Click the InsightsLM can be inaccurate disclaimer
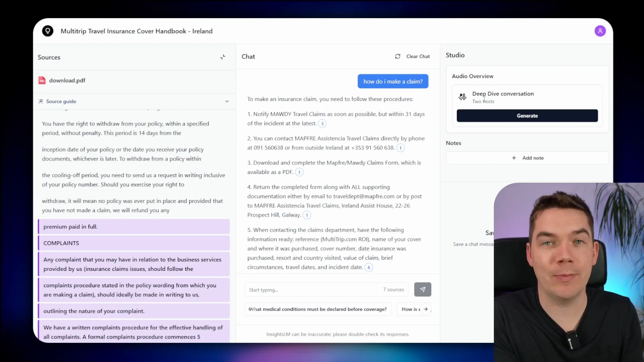 pos(338,334)
